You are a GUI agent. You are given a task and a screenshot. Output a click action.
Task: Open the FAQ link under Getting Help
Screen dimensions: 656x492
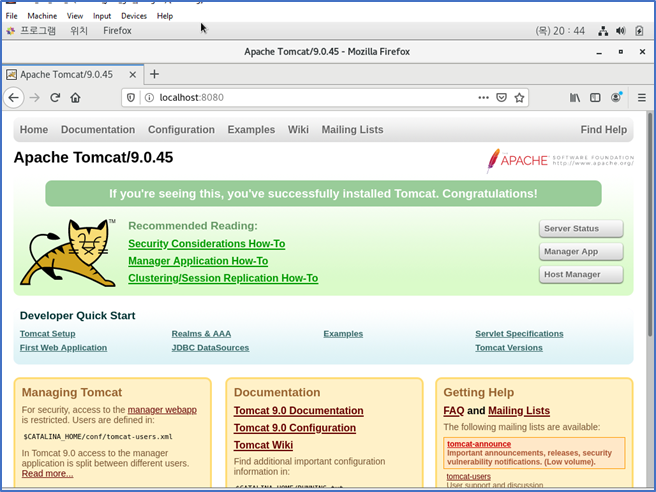click(x=454, y=411)
